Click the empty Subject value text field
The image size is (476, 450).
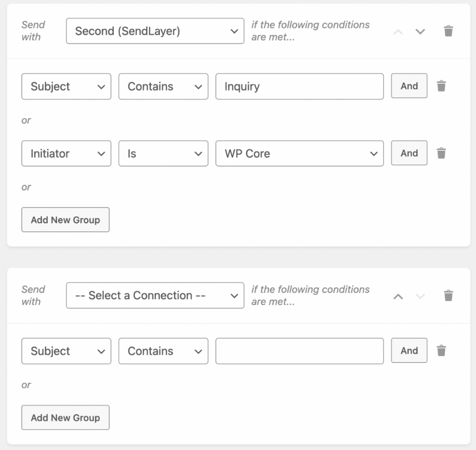[x=299, y=351]
